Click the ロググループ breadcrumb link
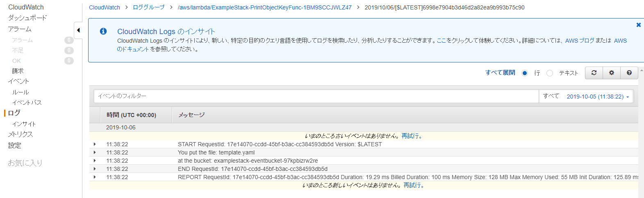The width and height of the screenshot is (644, 198). click(x=148, y=7)
